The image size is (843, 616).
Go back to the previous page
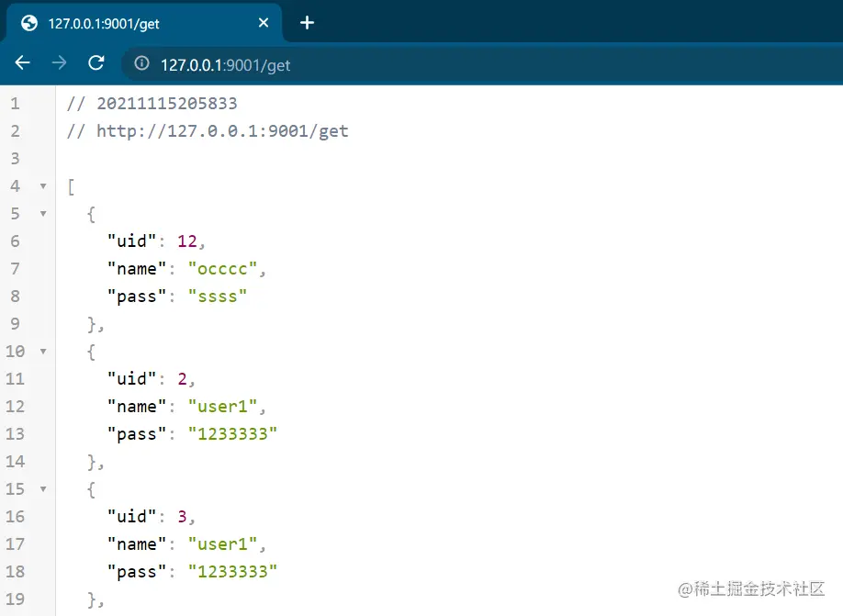(x=23, y=63)
